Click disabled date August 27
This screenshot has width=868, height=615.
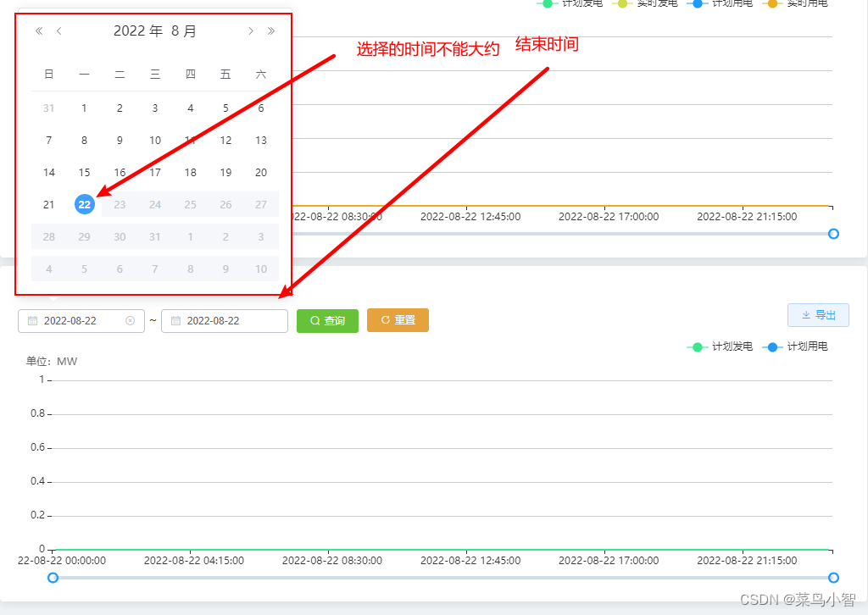(x=261, y=204)
